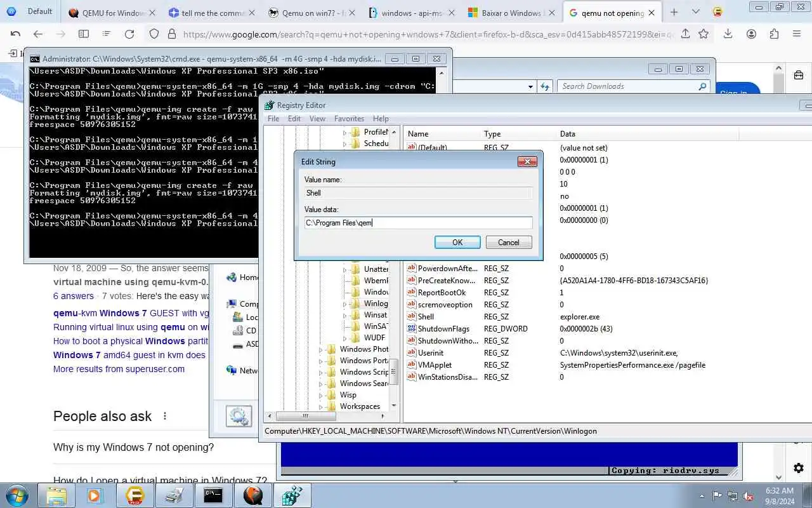
Task: Select the ReportBootOk registry value
Action: tap(442, 293)
